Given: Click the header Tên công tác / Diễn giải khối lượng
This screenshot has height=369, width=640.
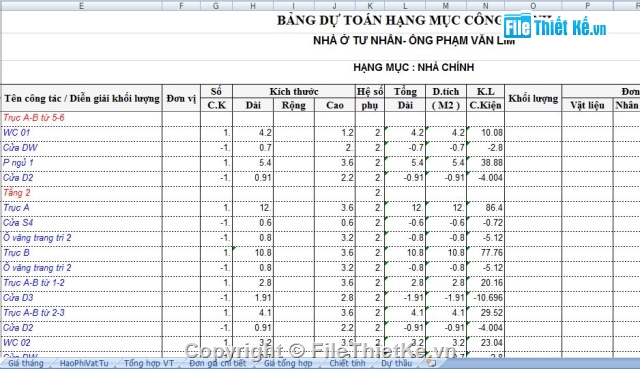Looking at the screenshot, I should click(82, 98).
